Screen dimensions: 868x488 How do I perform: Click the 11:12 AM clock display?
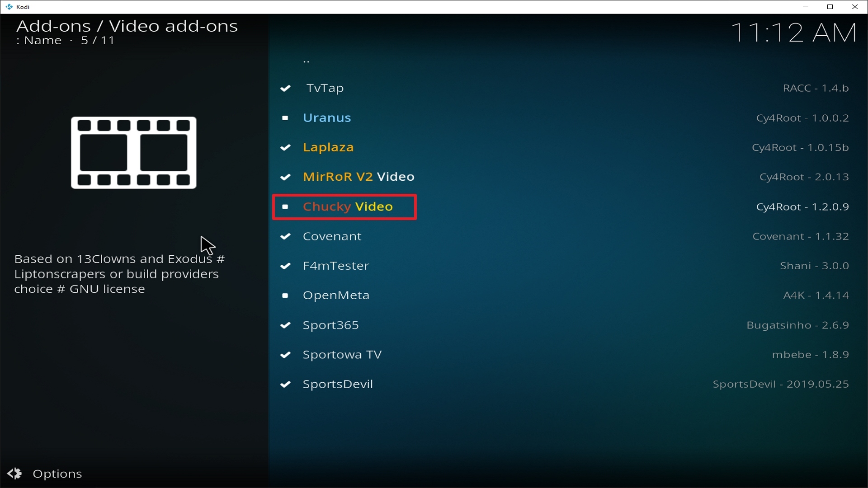[x=794, y=33]
